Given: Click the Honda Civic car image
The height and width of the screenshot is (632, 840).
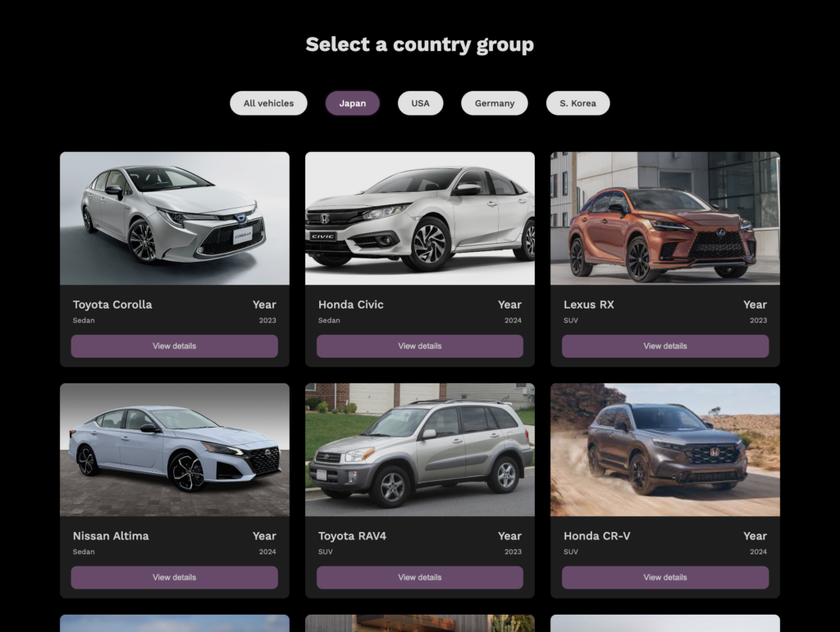Looking at the screenshot, I should pos(420,218).
